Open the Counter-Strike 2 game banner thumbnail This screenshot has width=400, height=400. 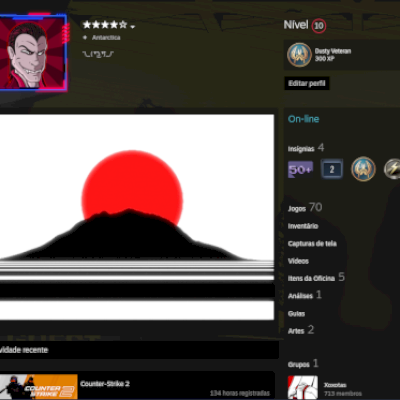[39, 387]
